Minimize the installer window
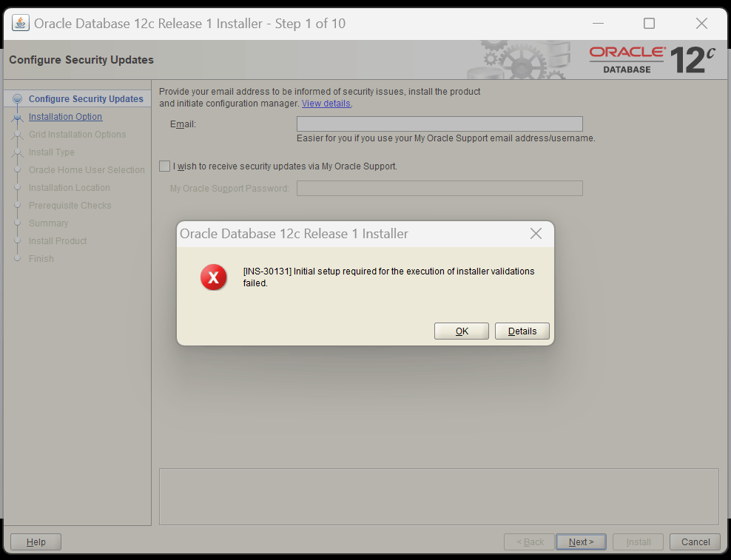Screen dimensions: 731x560 click(x=598, y=24)
